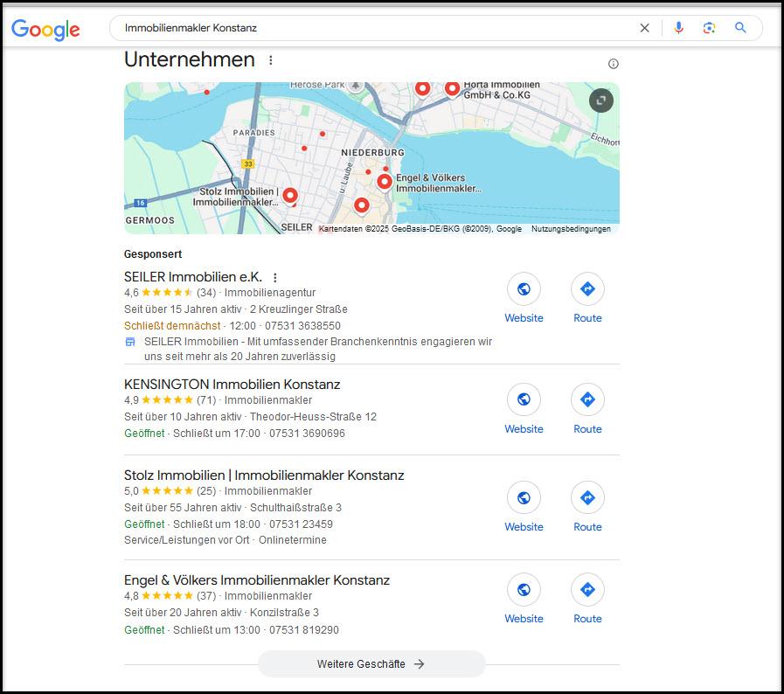Get route to KENSINGTON Immobilien Konstanz
The width and height of the screenshot is (784, 694).
click(x=587, y=399)
